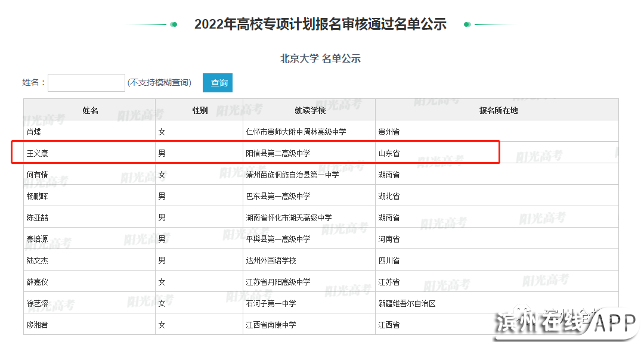The width and height of the screenshot is (644, 345).
Task: Select the name cell 肖蝶
Action: (x=34, y=132)
